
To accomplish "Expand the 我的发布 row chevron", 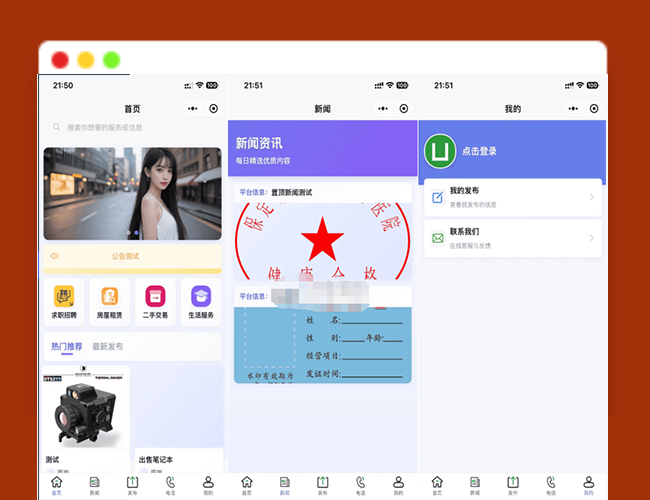I will [x=592, y=197].
